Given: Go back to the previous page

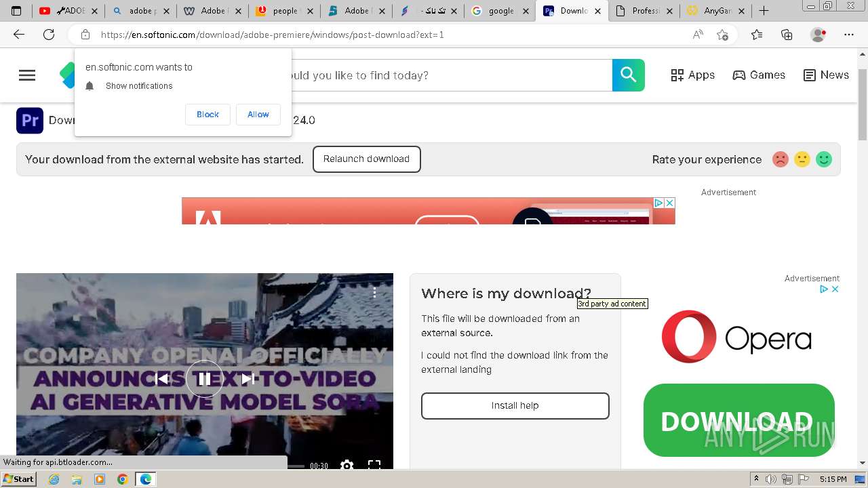Looking at the screenshot, I should pyautogui.click(x=19, y=35).
